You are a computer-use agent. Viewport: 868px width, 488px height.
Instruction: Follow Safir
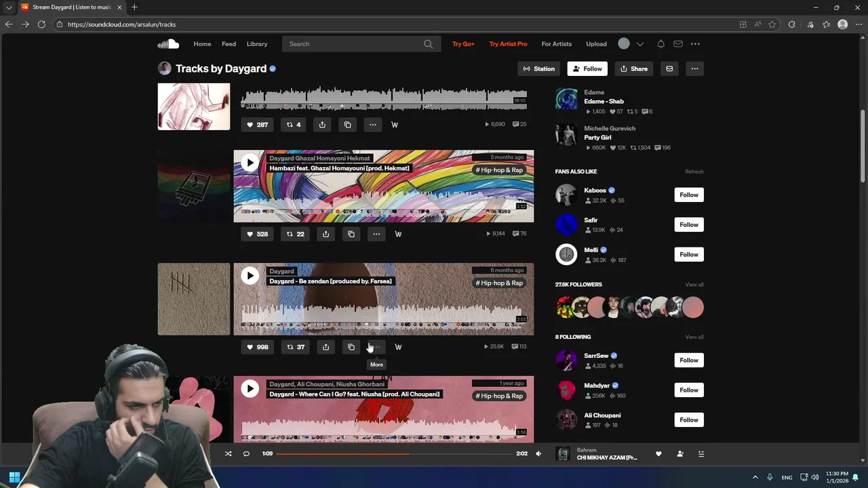tap(689, 225)
